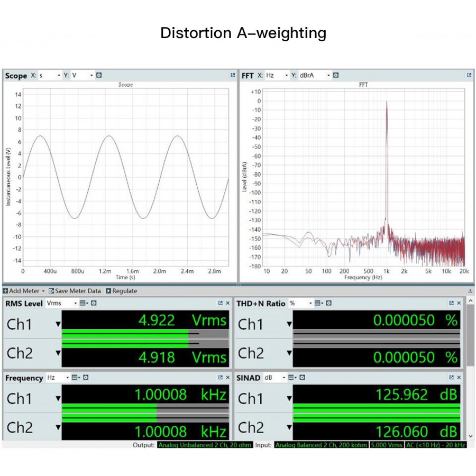The height and width of the screenshot is (476, 476).
Task: Click Analog Unbalanced output status field
Action: pos(205,445)
